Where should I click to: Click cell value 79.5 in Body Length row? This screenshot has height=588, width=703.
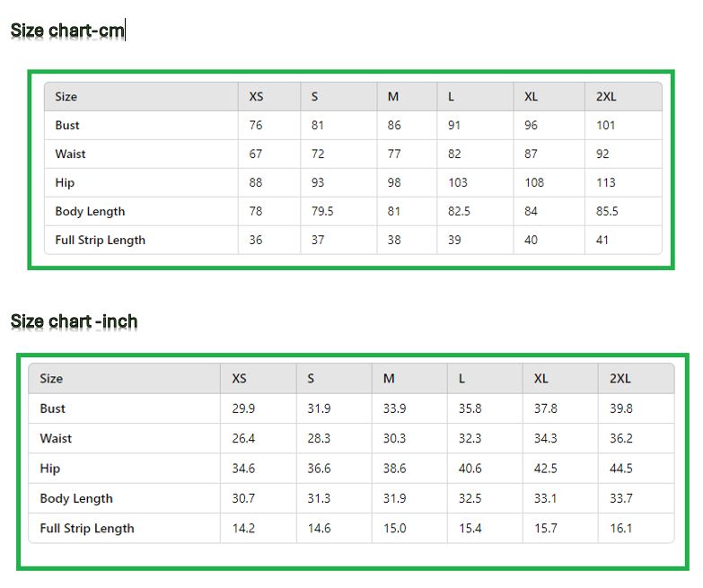(322, 212)
